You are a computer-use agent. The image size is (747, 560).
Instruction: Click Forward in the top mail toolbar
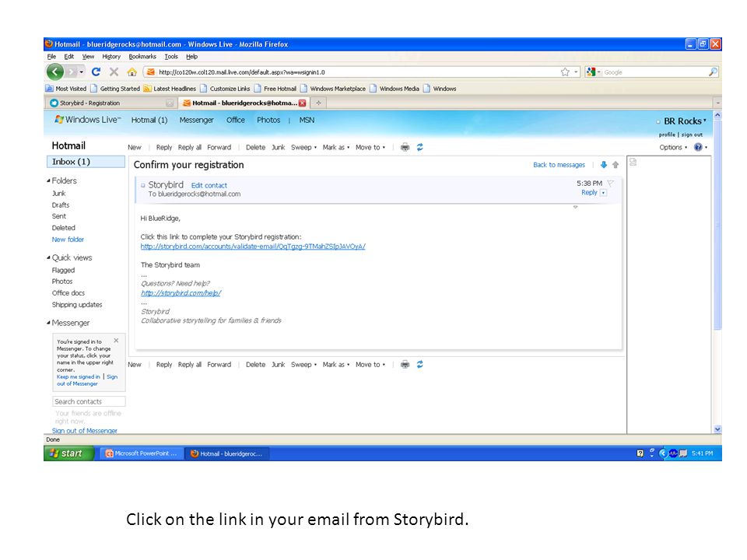point(219,147)
